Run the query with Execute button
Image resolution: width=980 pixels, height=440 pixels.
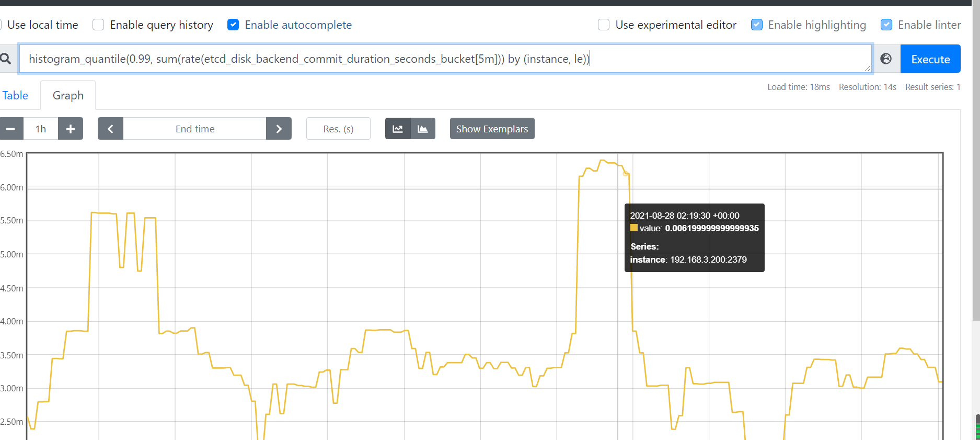click(930, 59)
